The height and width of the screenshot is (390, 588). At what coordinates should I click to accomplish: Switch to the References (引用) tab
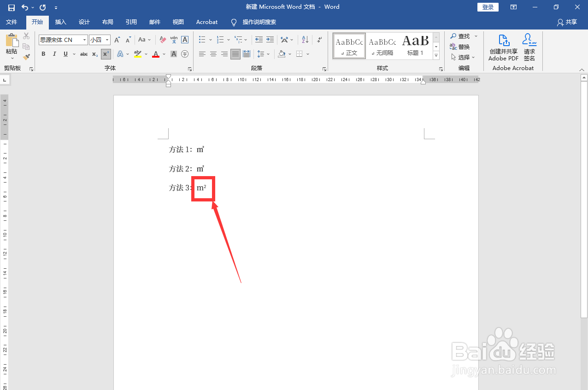click(131, 22)
